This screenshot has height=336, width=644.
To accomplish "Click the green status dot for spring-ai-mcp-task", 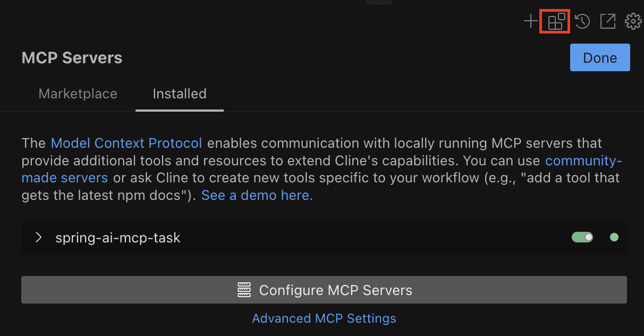I will [614, 237].
